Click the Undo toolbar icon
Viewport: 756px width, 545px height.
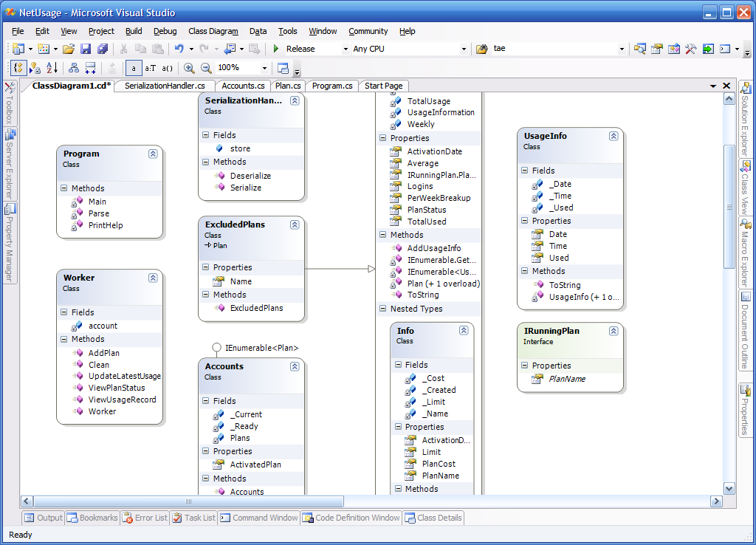point(181,49)
